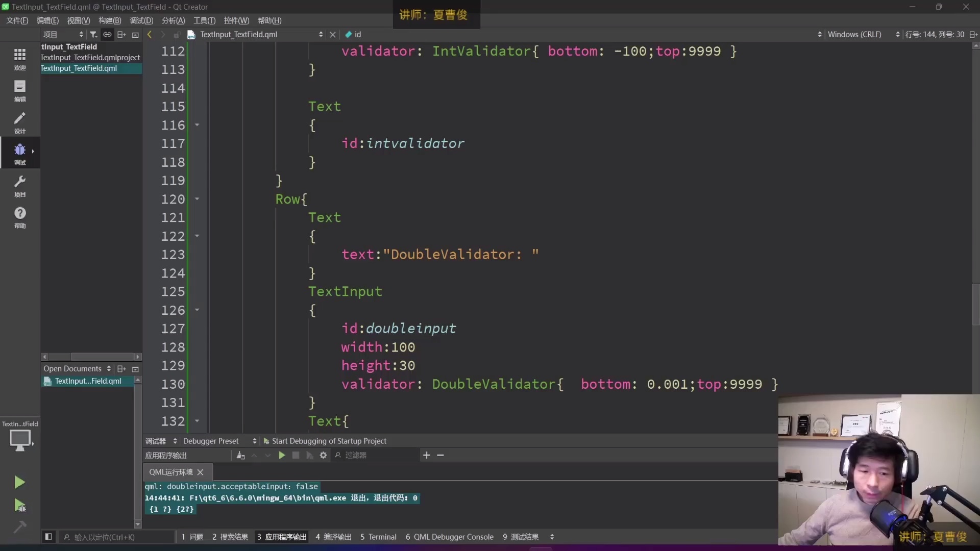Image resolution: width=980 pixels, height=551 pixels.
Task: Re-run configuration in output pane
Action: 282,455
